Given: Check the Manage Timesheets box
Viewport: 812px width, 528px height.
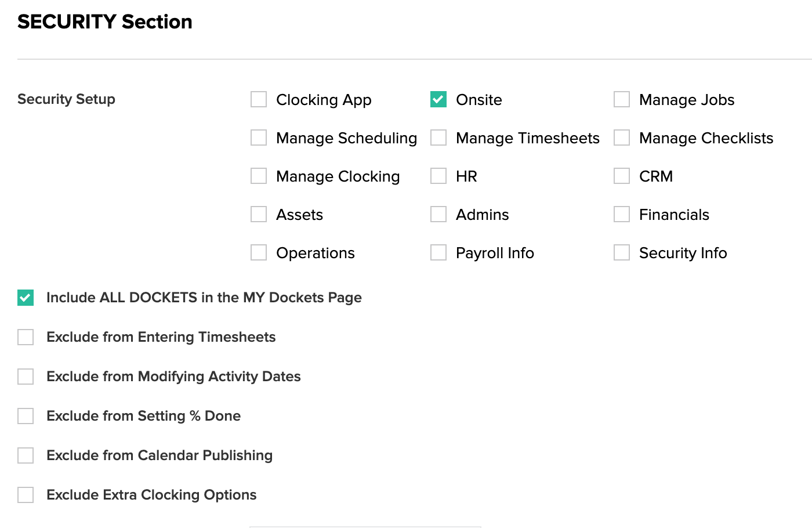Looking at the screenshot, I should pyautogui.click(x=438, y=138).
